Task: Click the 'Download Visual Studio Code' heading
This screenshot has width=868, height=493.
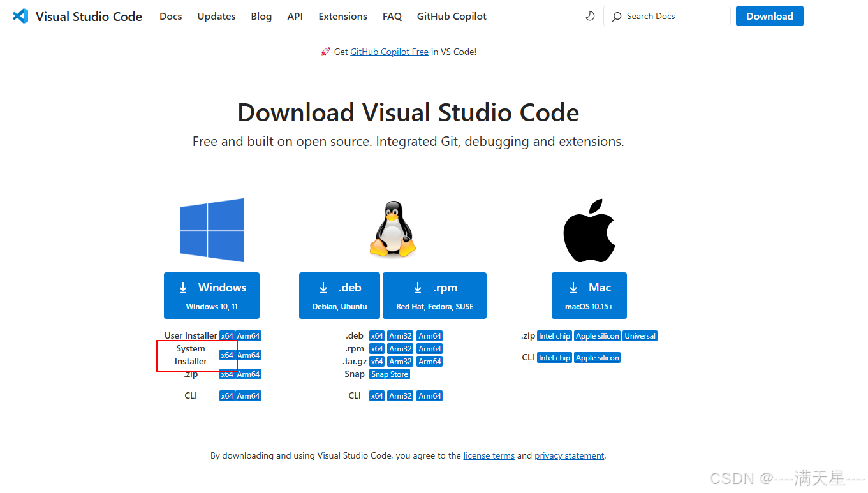Action: 408,112
